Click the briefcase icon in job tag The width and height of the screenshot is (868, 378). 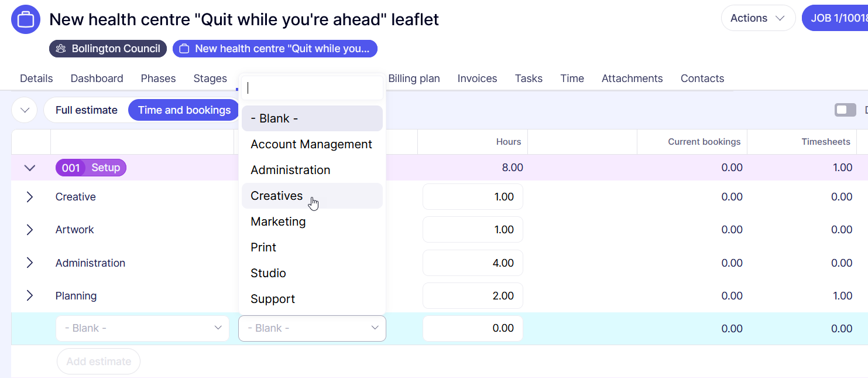[184, 49]
